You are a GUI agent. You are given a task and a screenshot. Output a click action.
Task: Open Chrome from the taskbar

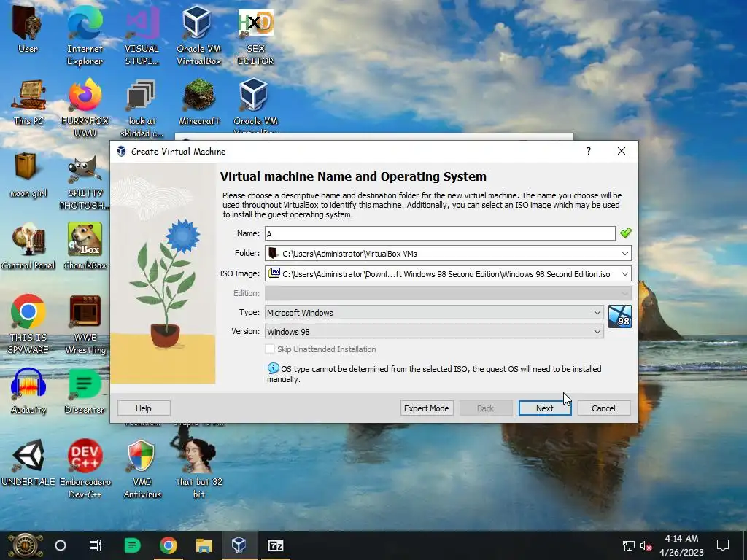tap(169, 545)
